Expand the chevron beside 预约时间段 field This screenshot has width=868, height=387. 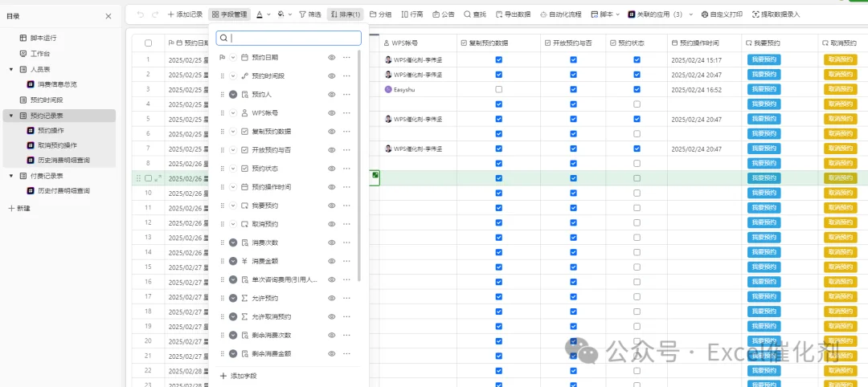click(x=233, y=75)
